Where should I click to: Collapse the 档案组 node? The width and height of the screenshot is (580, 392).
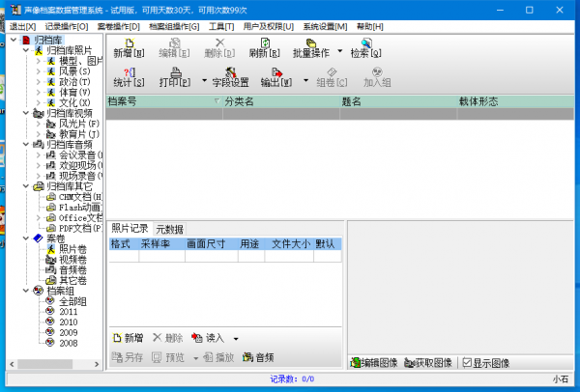26,291
